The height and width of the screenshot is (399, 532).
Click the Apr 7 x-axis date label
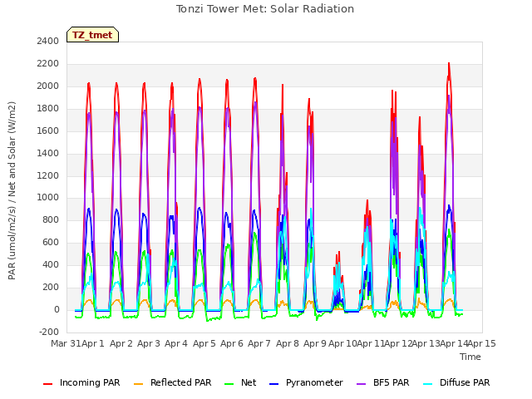259,343
